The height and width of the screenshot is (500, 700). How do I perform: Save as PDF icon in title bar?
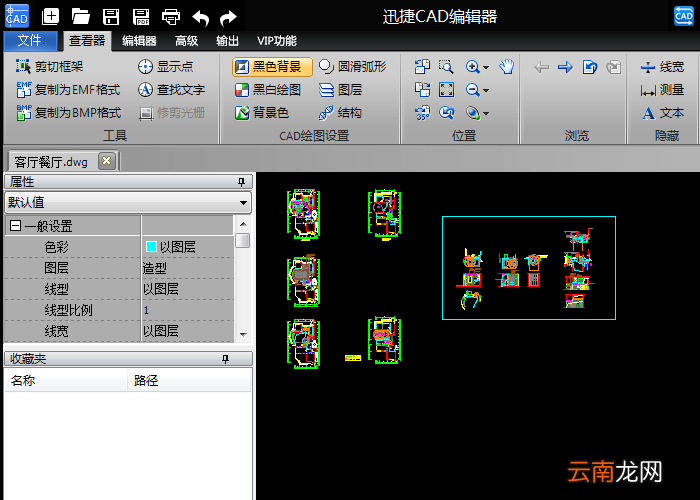pos(141,17)
